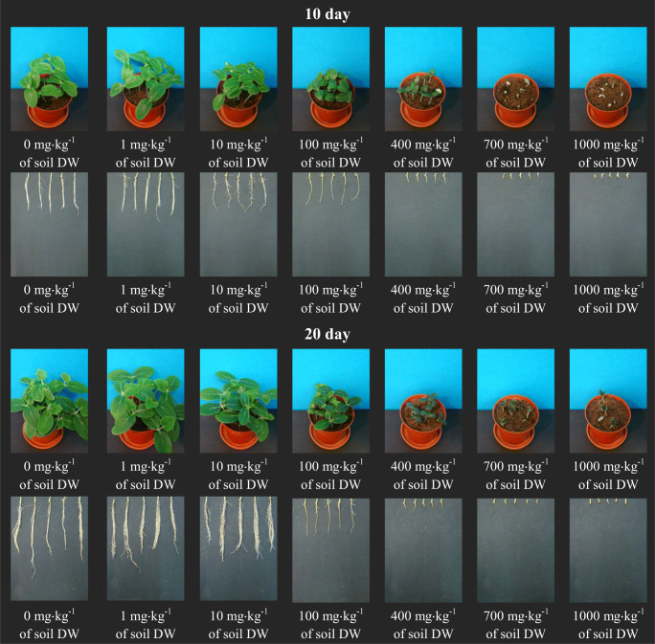Click 10 day roots photo at 400 mg·kg

point(423,225)
